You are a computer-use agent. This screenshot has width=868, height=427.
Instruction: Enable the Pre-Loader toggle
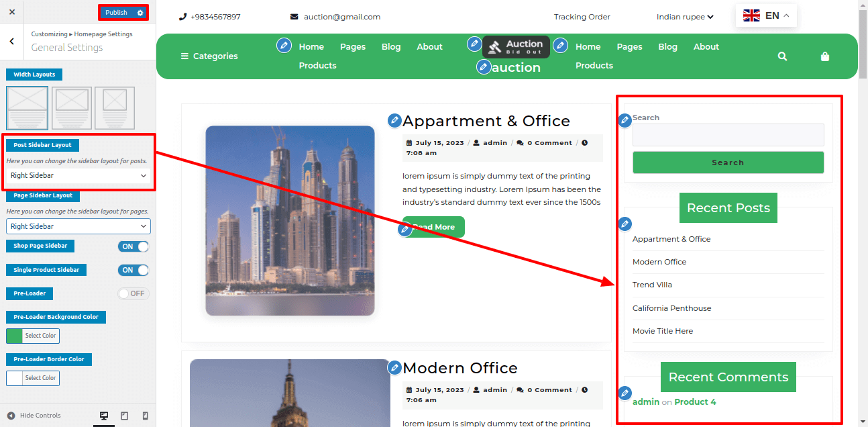coord(133,293)
